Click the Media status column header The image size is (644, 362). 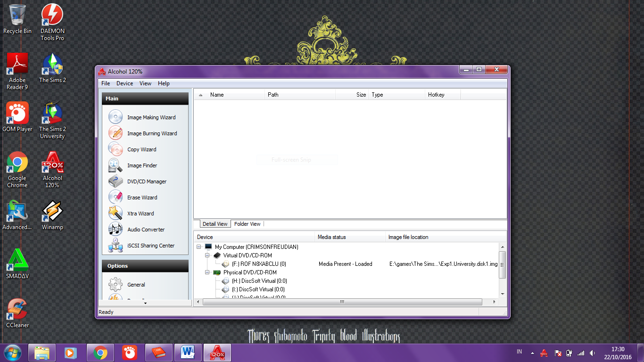(350, 237)
